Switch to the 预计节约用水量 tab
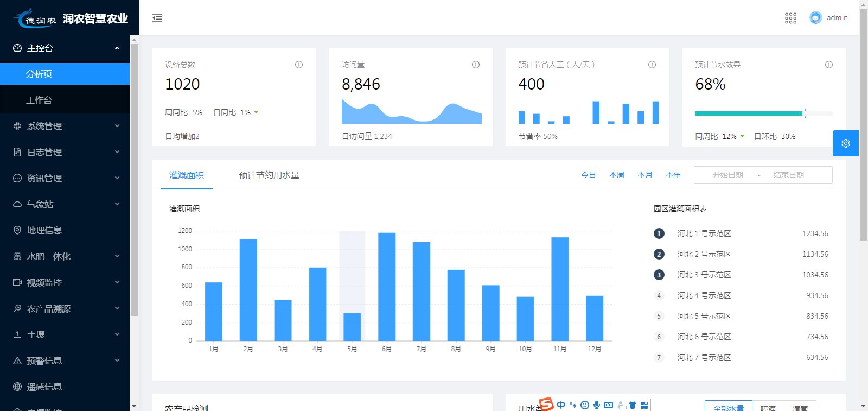 point(269,175)
